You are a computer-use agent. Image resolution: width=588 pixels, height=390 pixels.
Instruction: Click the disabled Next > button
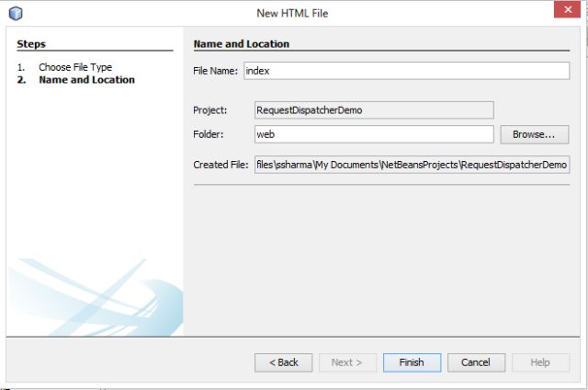(347, 362)
